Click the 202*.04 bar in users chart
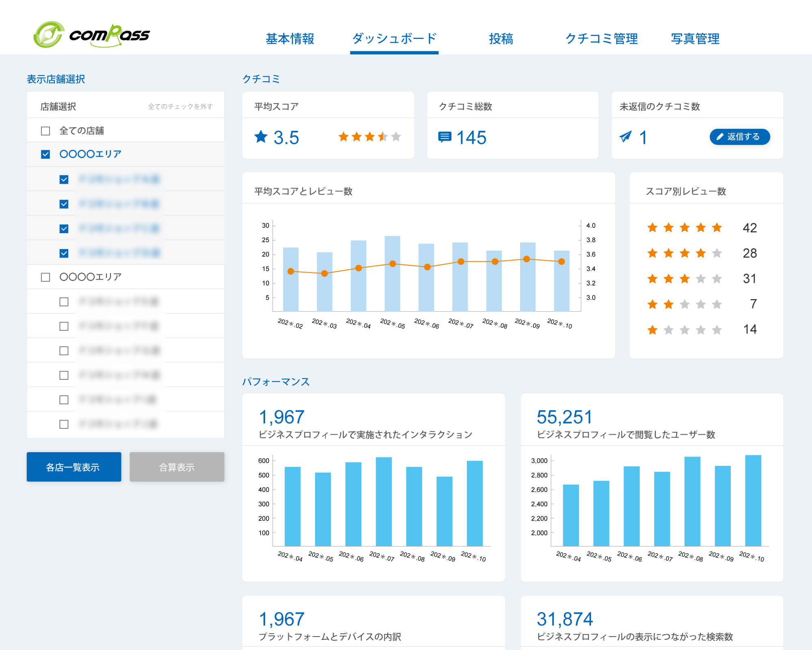Viewport: 812px width, 650px height. 571,515
